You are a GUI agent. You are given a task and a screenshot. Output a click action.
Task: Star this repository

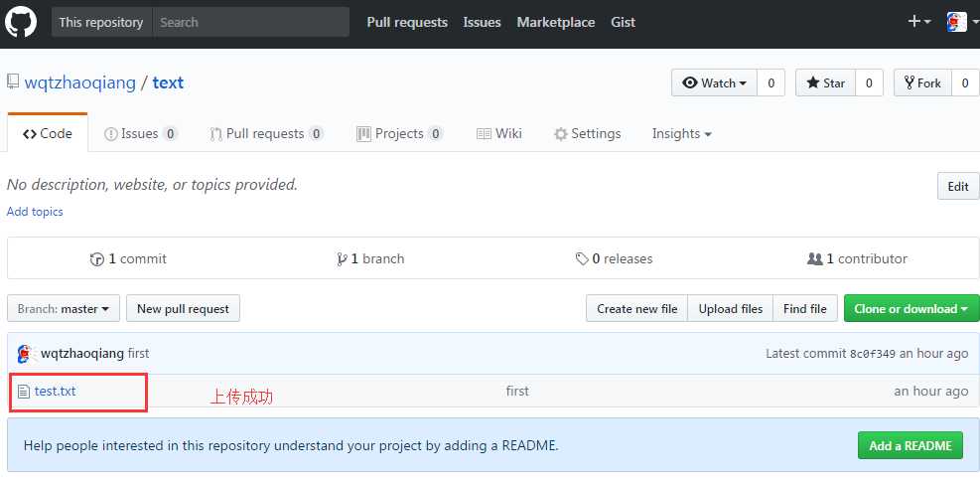pyautogui.click(x=826, y=82)
